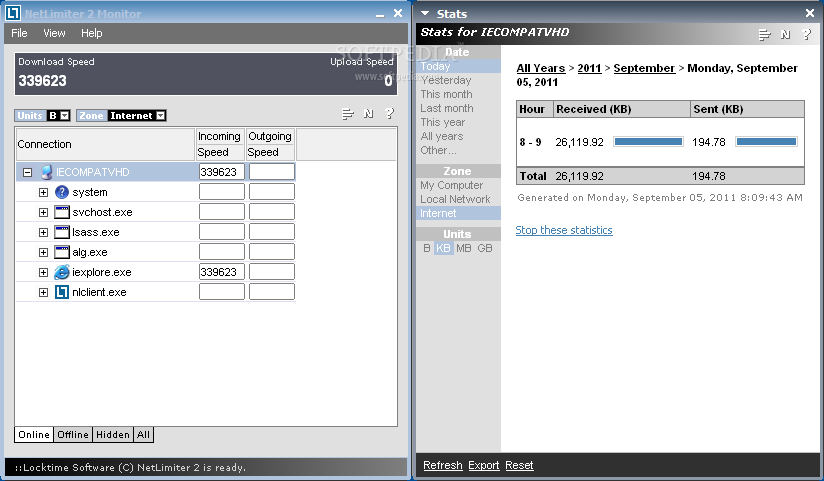Click the list view icon in the Stats header
824x481 pixels.
tap(765, 35)
